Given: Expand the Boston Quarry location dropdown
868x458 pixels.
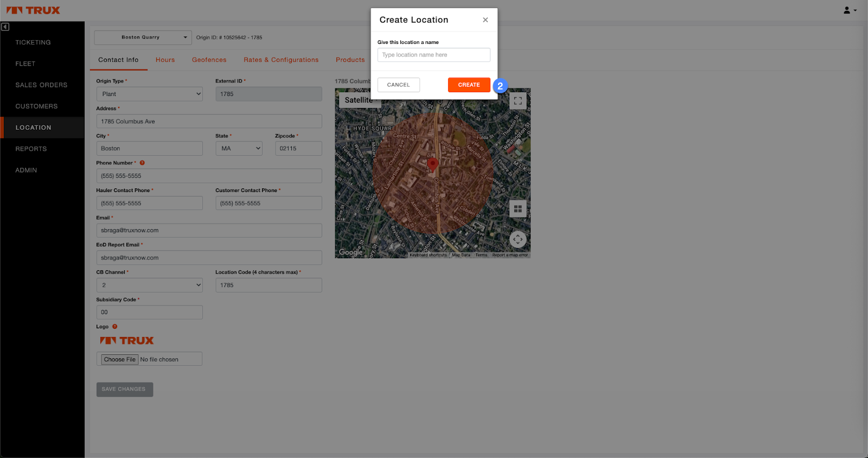Looking at the screenshot, I should [143, 37].
